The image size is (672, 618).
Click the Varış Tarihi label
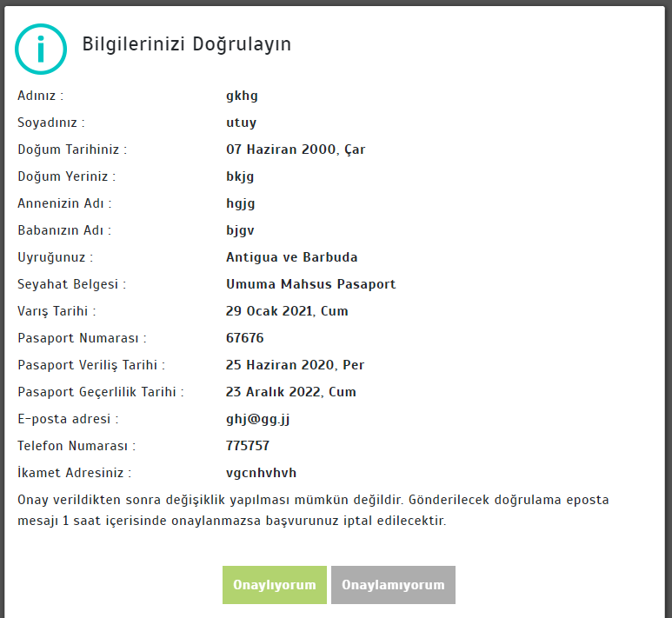coord(57,311)
